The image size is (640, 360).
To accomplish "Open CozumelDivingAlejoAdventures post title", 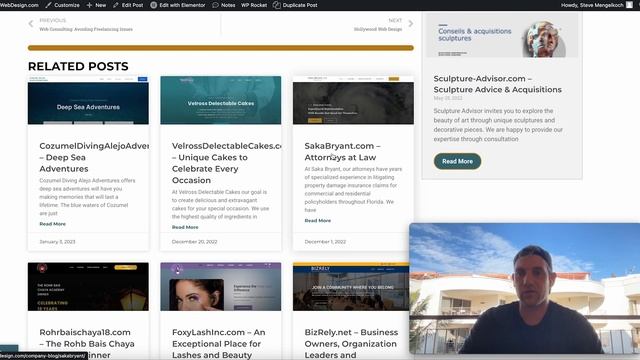I will [x=94, y=157].
